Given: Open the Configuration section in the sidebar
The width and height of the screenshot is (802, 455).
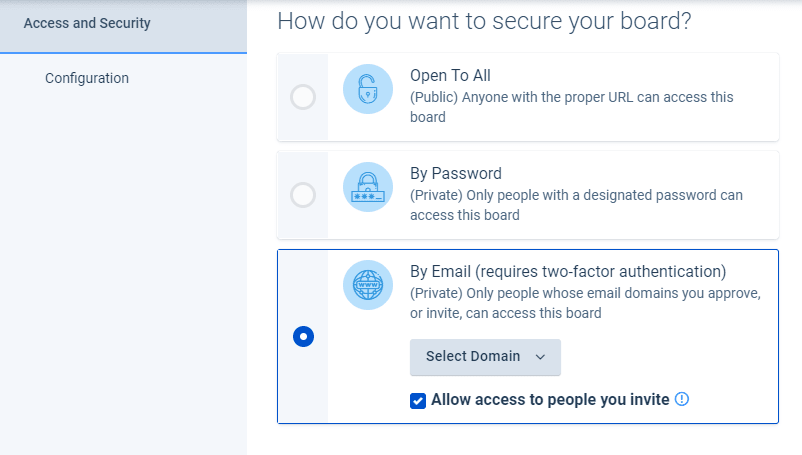Looking at the screenshot, I should [x=87, y=78].
